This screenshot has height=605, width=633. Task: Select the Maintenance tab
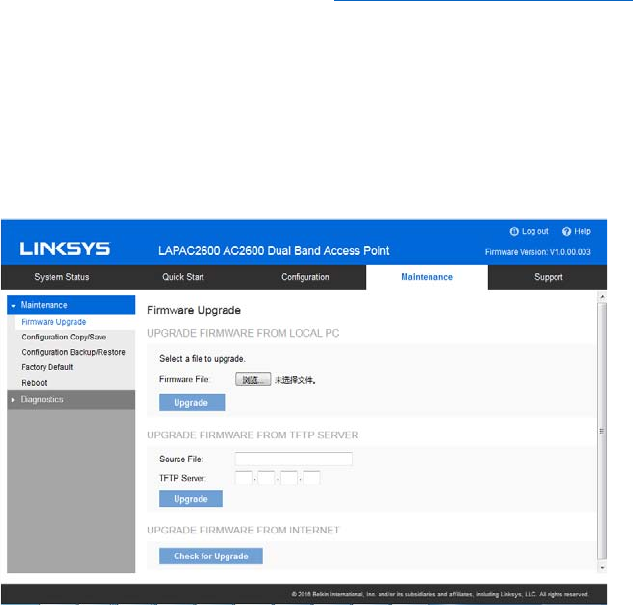pyautogui.click(x=427, y=277)
